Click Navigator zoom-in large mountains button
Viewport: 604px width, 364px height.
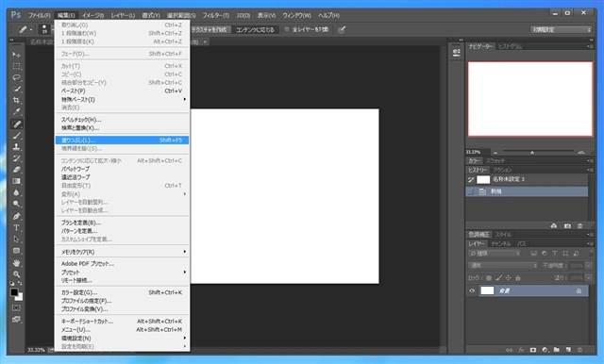(x=581, y=153)
